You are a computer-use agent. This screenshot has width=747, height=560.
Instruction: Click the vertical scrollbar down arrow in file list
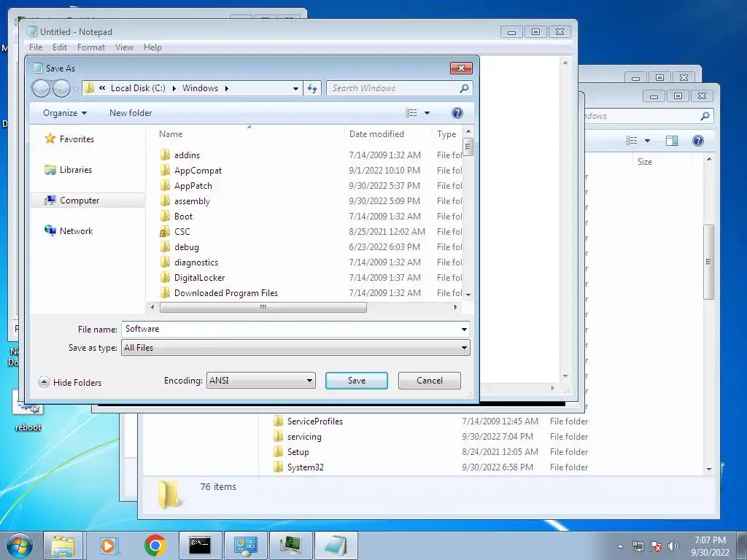468,295
